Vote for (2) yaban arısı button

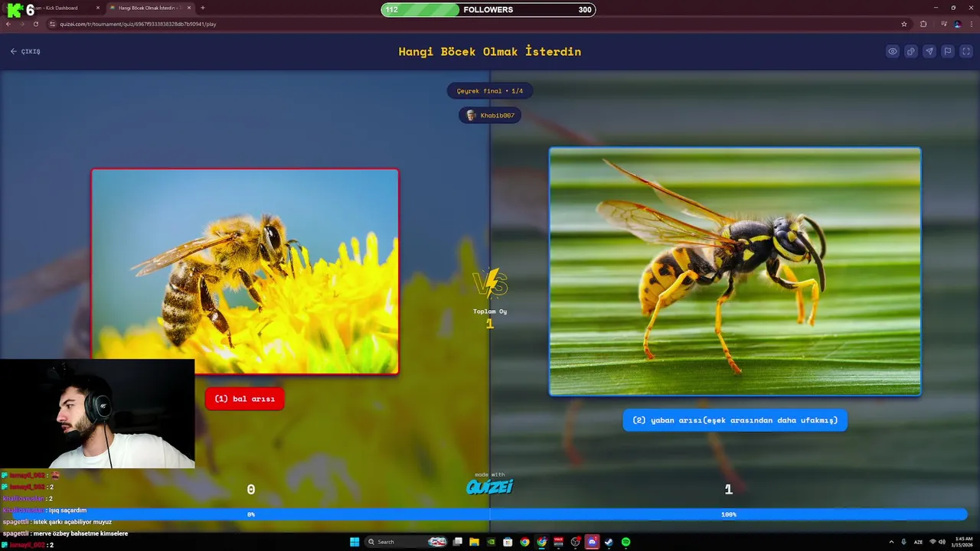point(735,420)
